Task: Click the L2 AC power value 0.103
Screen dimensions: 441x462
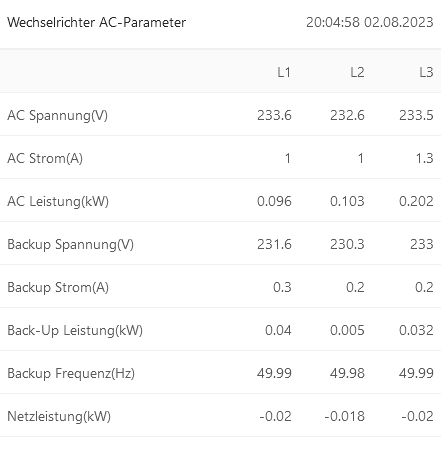Action: [x=347, y=201]
